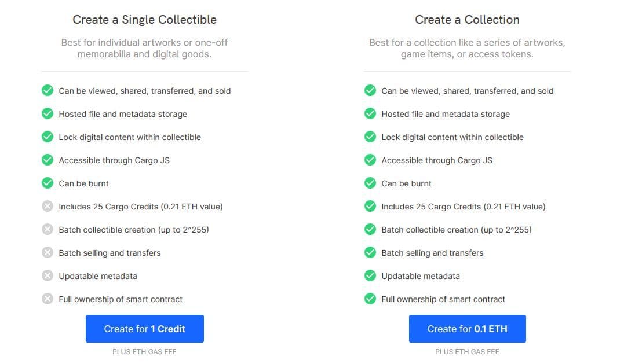Click green check beside Collection 'Batch collectible creation'
Image resolution: width=635 pixels, height=364 pixels.
[x=370, y=230]
